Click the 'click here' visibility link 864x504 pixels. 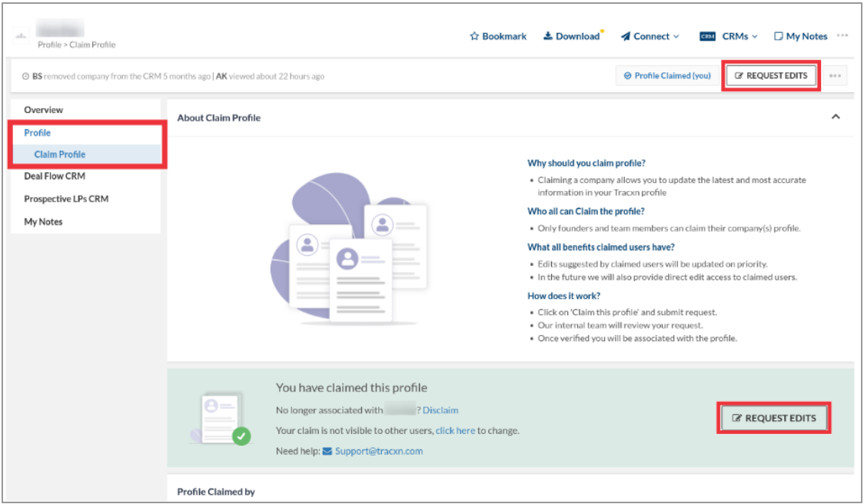455,430
